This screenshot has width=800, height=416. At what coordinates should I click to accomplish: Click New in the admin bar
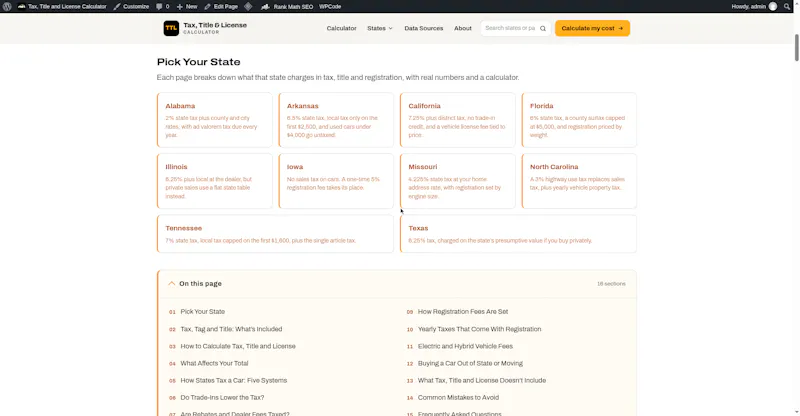click(x=187, y=7)
